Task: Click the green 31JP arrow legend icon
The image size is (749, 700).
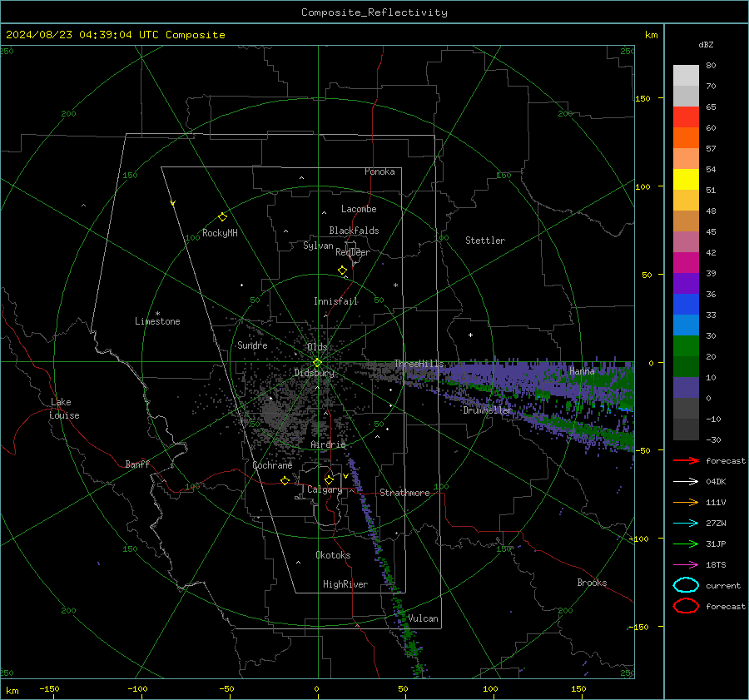Action: [686, 544]
